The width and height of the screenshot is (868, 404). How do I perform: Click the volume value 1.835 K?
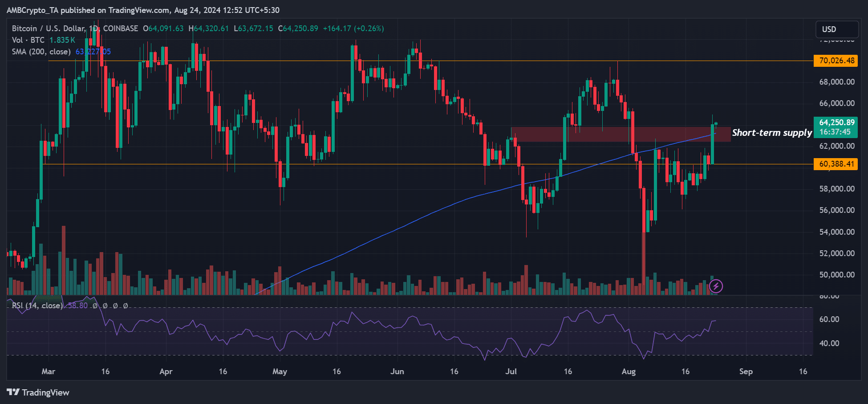coord(62,40)
